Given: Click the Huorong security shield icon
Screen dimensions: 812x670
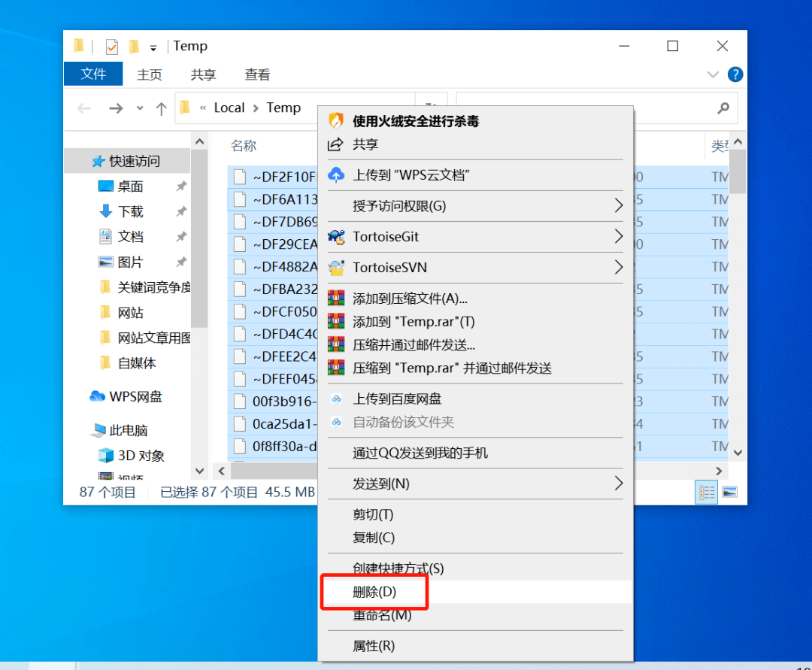Looking at the screenshot, I should tap(336, 120).
